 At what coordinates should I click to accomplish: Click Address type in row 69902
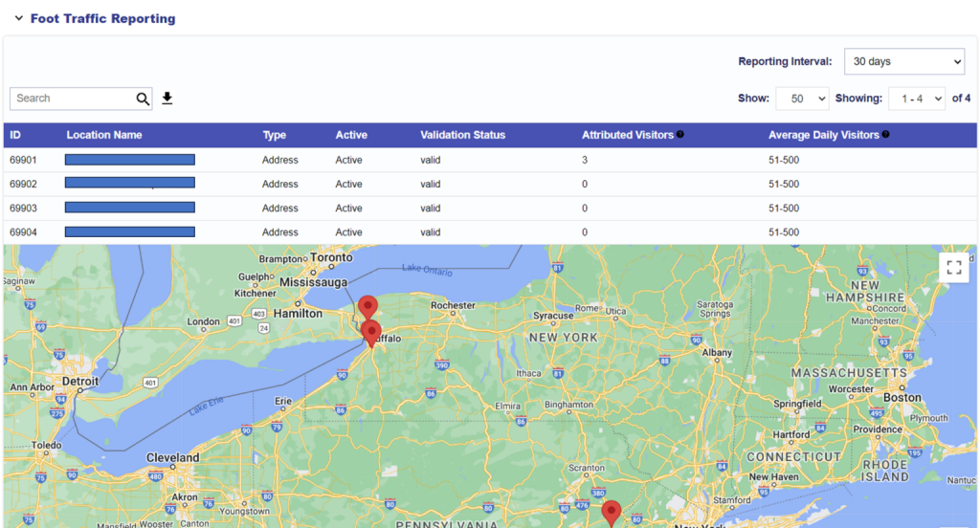[280, 185]
